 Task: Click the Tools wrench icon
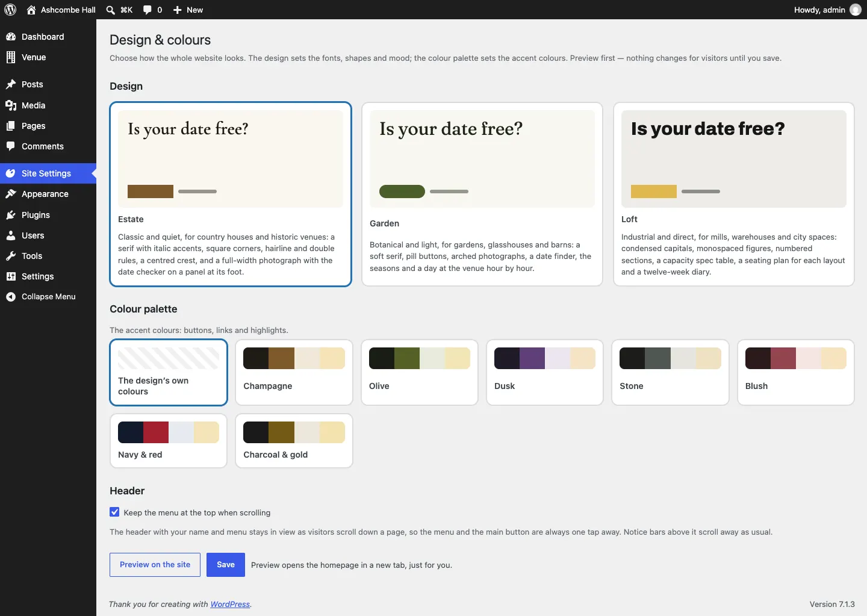pyautogui.click(x=11, y=256)
